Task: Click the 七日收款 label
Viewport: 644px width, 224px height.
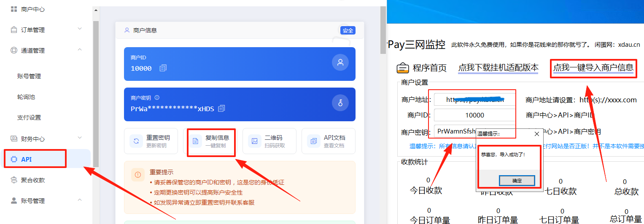Action: click(560, 191)
